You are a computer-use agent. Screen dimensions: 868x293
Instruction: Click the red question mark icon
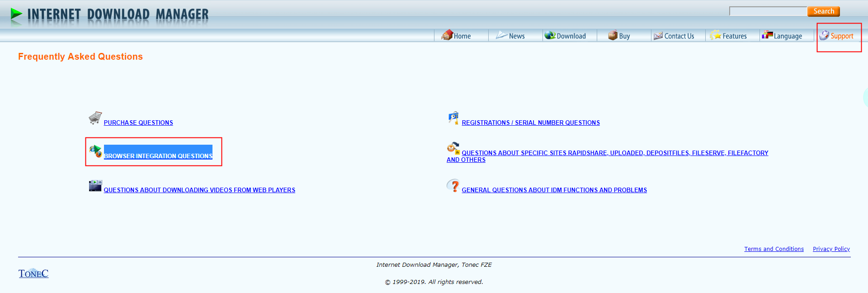[453, 185]
